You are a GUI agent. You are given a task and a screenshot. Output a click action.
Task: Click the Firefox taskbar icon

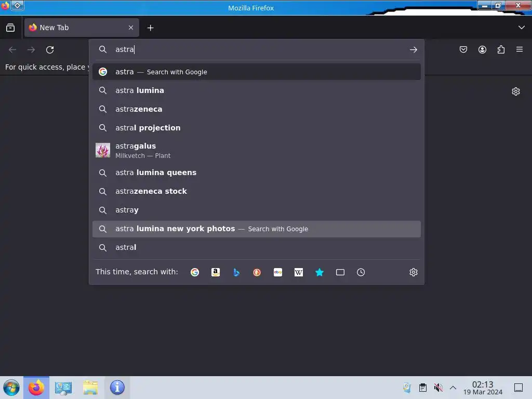pos(36,388)
